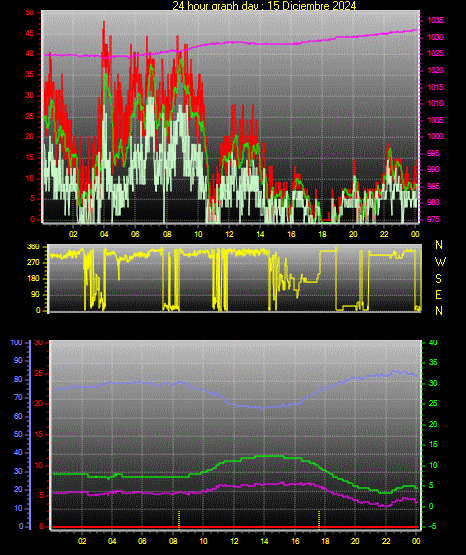The height and width of the screenshot is (555, 466).
Task: Click the E compass direction label
Action: point(438,294)
